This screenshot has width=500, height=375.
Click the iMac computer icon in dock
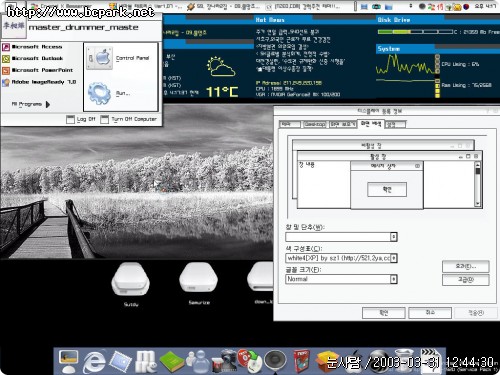[x=69, y=361]
